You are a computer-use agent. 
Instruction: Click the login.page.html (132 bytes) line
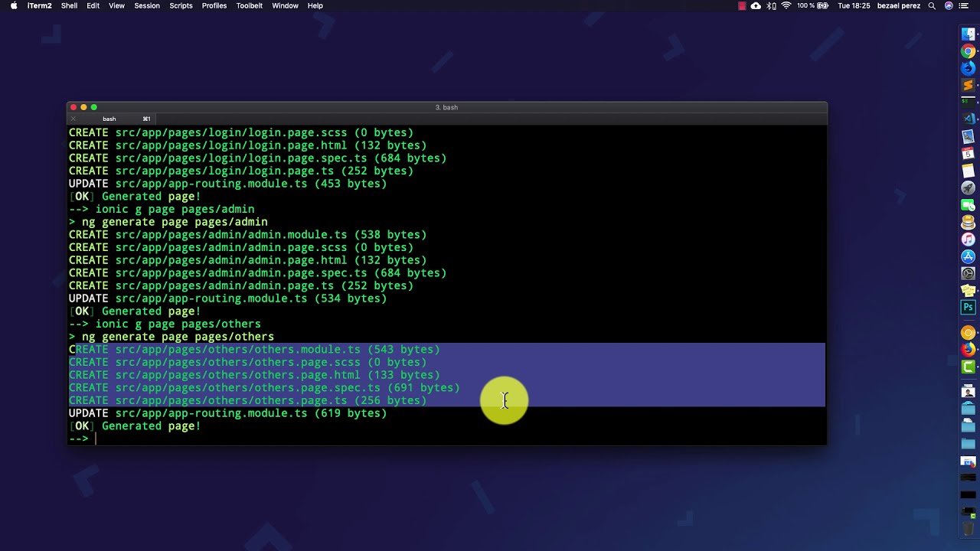pyautogui.click(x=247, y=145)
